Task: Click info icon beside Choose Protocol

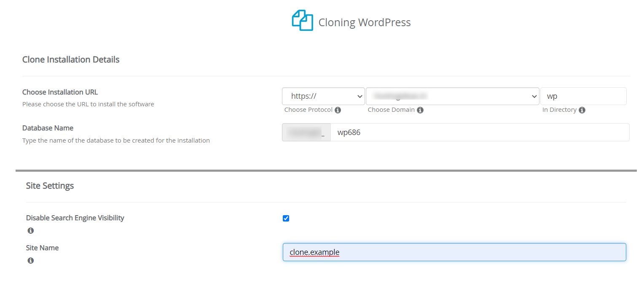Action: tap(338, 110)
